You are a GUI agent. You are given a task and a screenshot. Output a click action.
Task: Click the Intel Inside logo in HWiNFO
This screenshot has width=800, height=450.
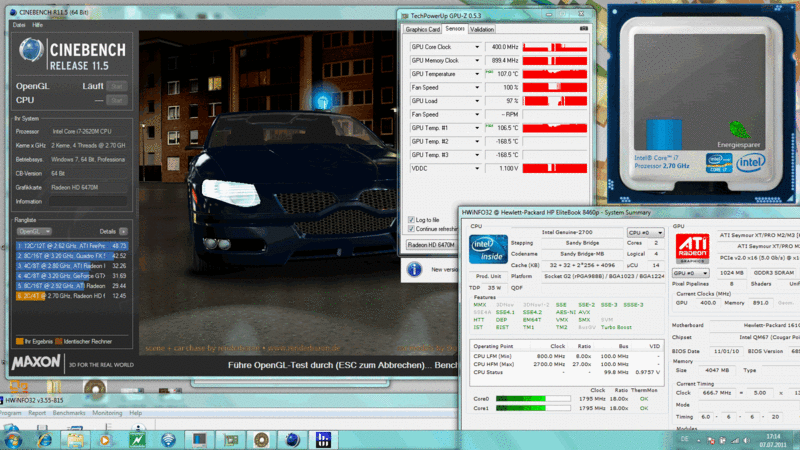tap(488, 250)
